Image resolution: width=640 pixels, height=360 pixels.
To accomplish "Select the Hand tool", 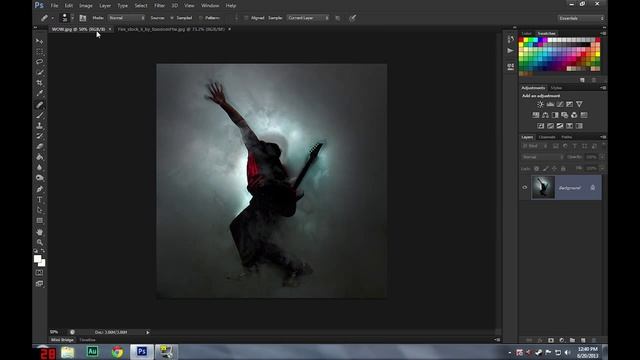I will 40,232.
